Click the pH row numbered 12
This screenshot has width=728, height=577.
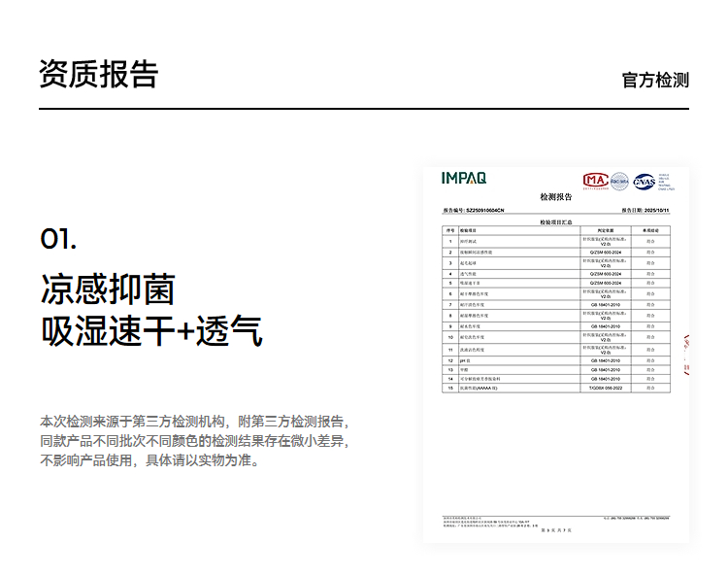click(556, 360)
